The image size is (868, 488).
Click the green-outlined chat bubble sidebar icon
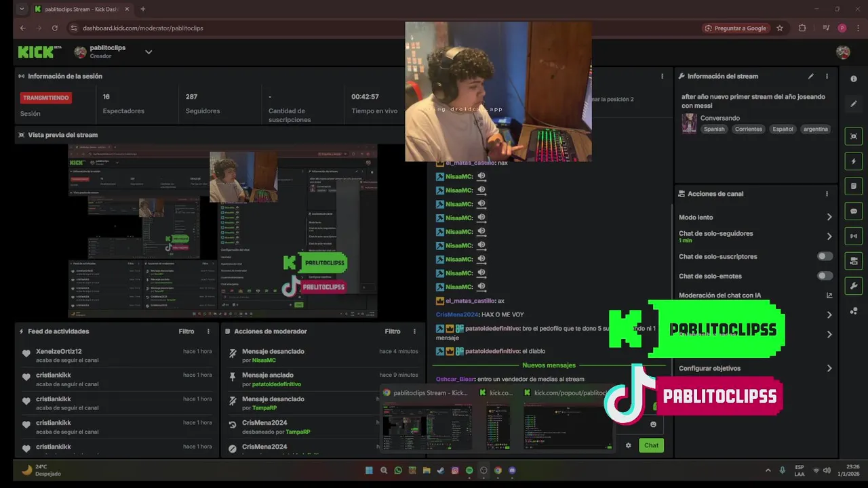(854, 211)
